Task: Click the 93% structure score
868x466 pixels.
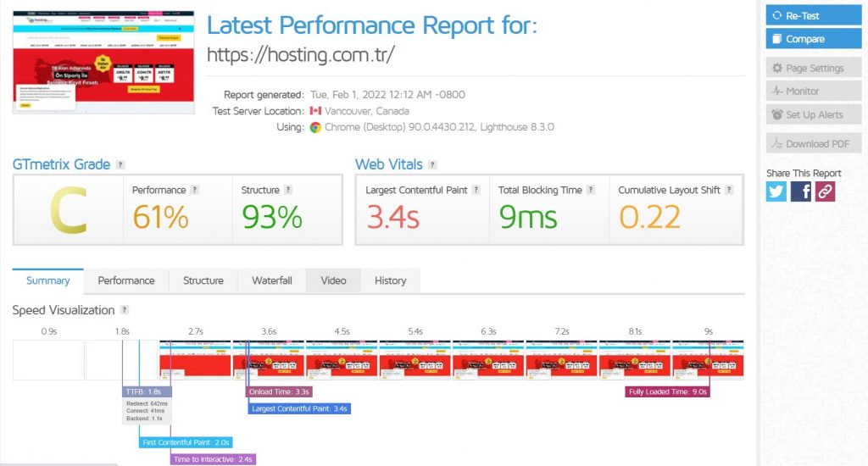Action: 272,217
